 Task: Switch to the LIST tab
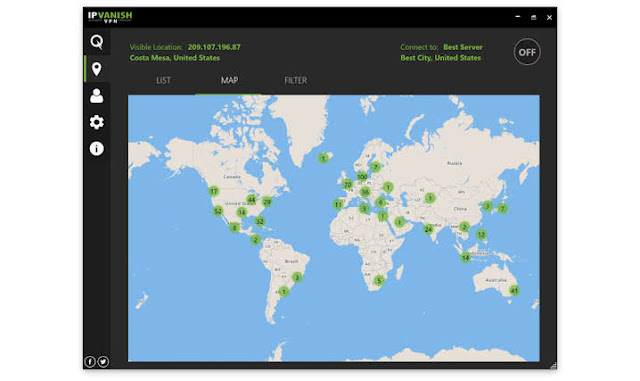coord(163,80)
